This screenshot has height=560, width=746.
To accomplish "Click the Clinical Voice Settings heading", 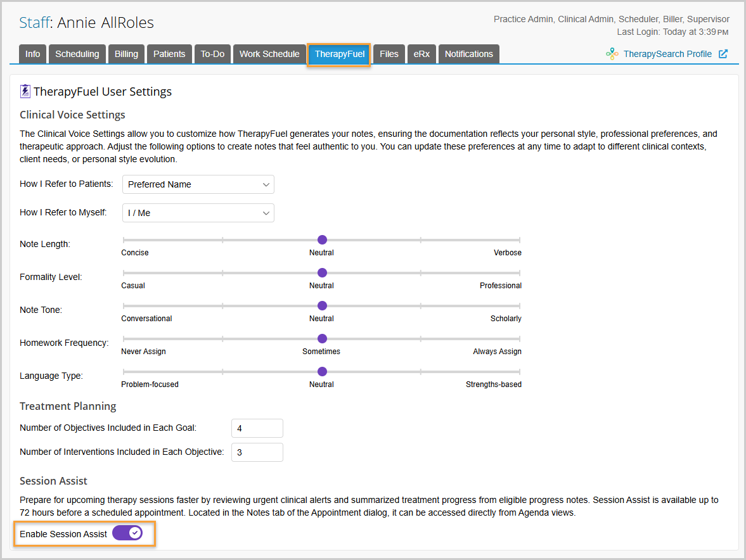I will coord(72,115).
